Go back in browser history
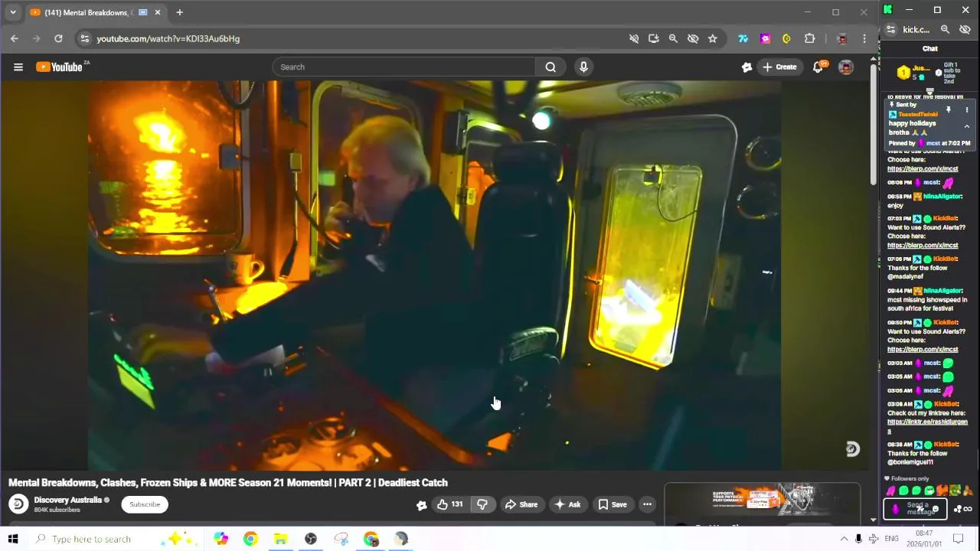Screen dimensions: 980x551 point(15,38)
